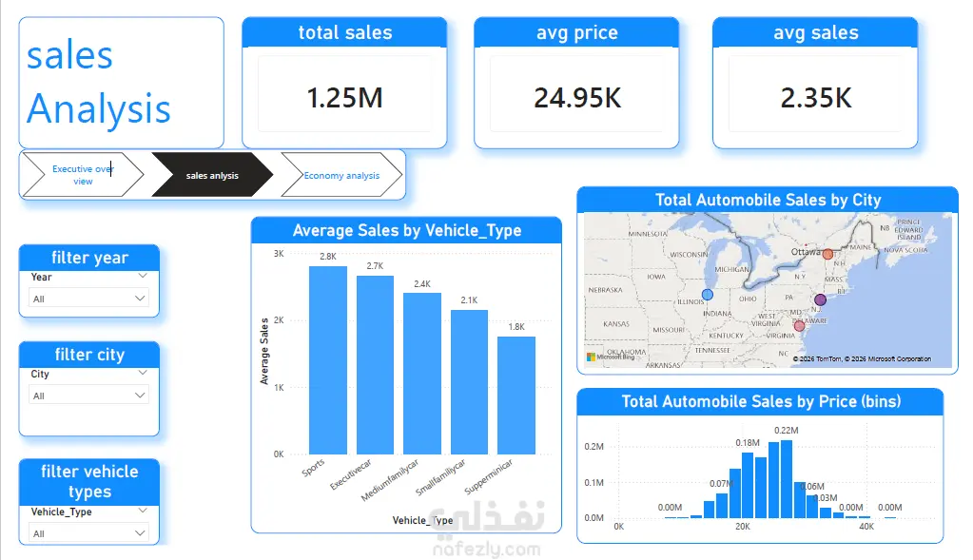The height and width of the screenshot is (560, 973).
Task: Open the City filter All dropdown
Action: (x=89, y=395)
